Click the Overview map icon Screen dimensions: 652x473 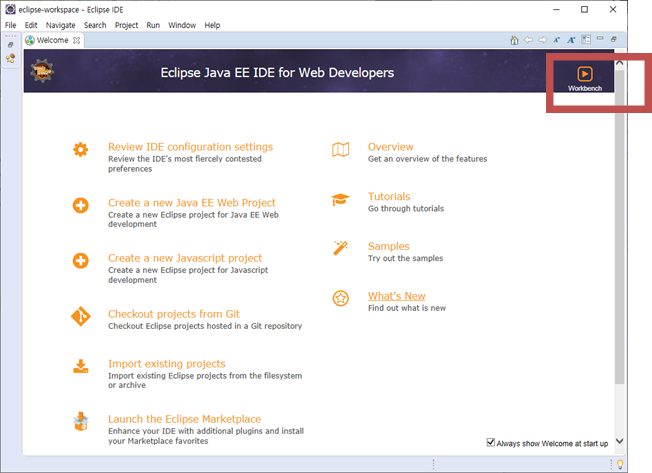(x=341, y=150)
